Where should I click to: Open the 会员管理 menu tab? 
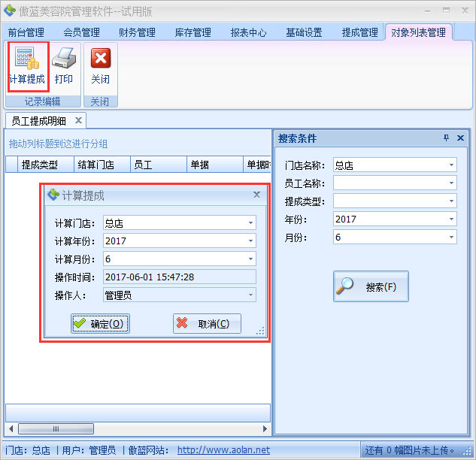click(82, 32)
